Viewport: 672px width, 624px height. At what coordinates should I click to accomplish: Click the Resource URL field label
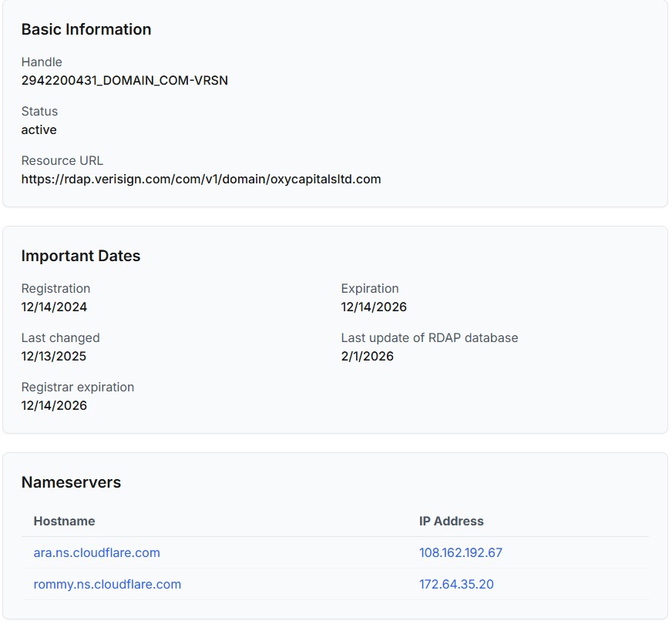(x=62, y=160)
